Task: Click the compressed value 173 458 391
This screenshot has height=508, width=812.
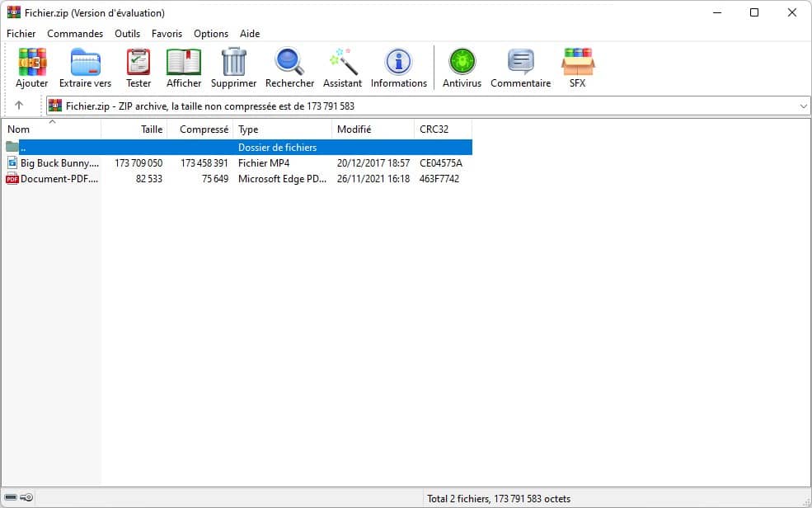Action: 204,163
